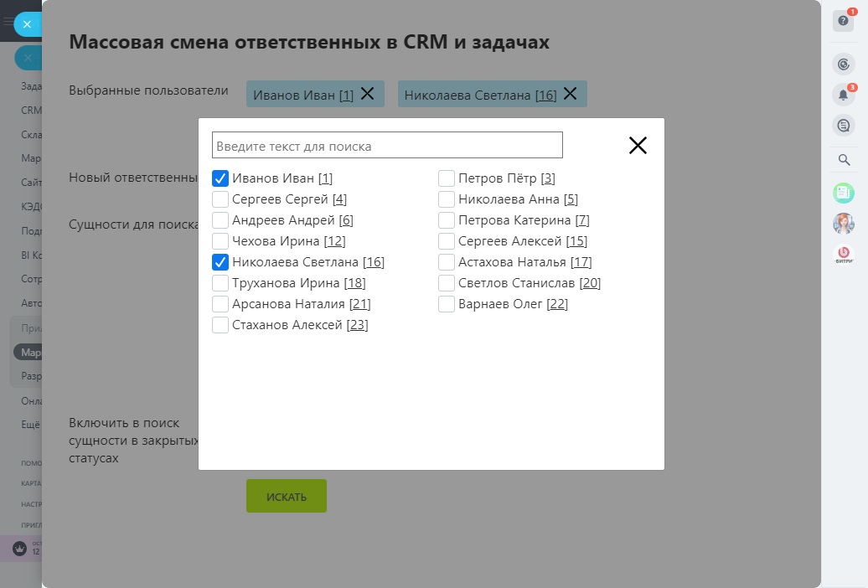Open notifications bell in right sidebar
The image size is (868, 588).
tap(843, 95)
